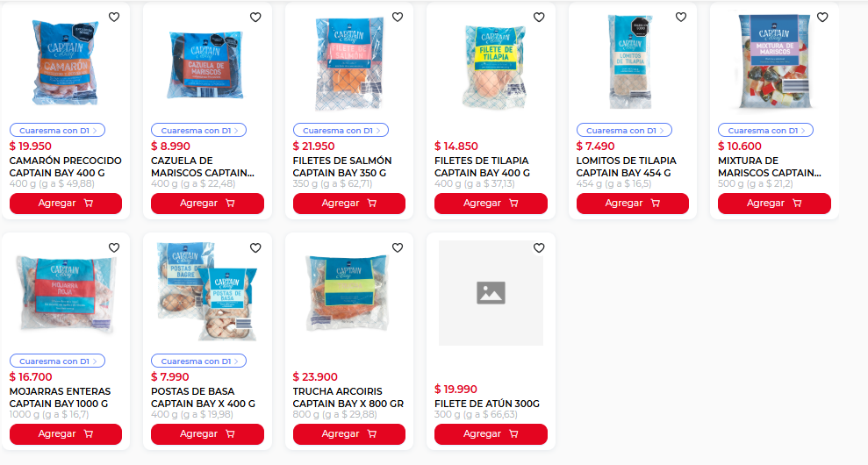The height and width of the screenshot is (465, 868).
Task: Open the Trucha Arcoiris Captain Bay title link
Action: (x=348, y=397)
